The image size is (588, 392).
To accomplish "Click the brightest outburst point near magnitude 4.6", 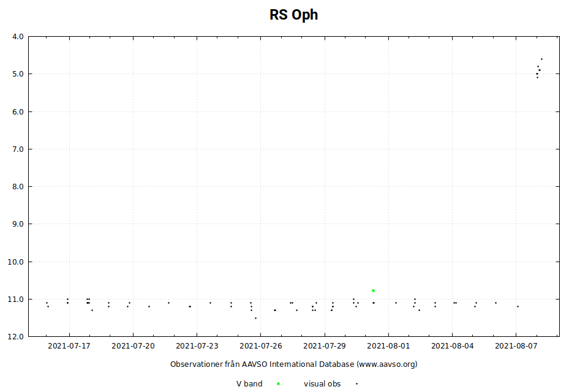I will point(541,59).
